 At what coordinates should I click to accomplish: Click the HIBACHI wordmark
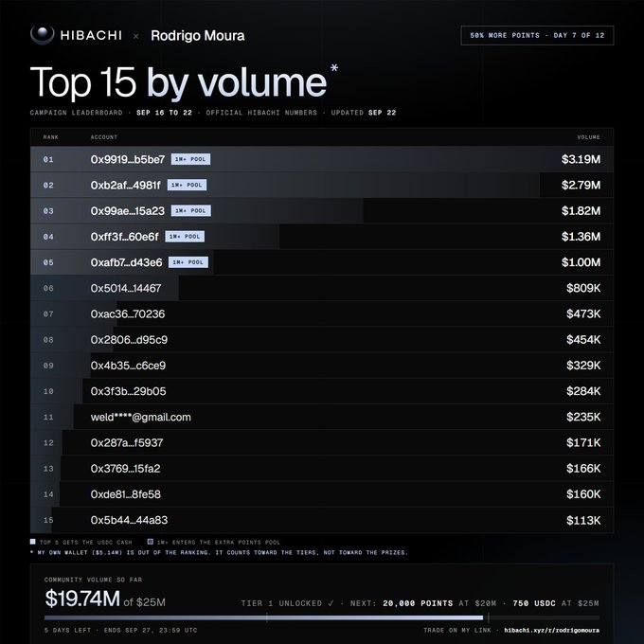pos(91,35)
